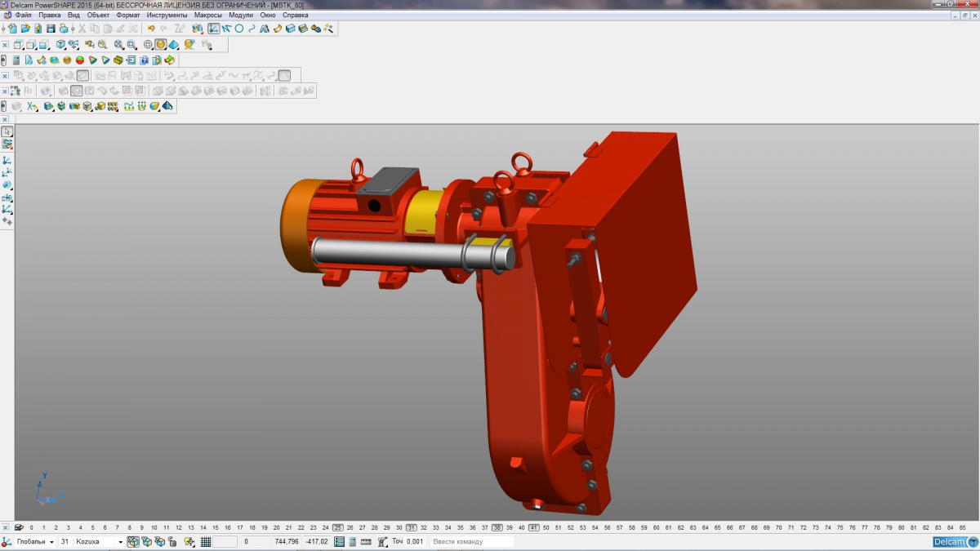Viewport: 980px width, 551px height.
Task: Click the ruler measure icon in status bar
Action: point(366,541)
